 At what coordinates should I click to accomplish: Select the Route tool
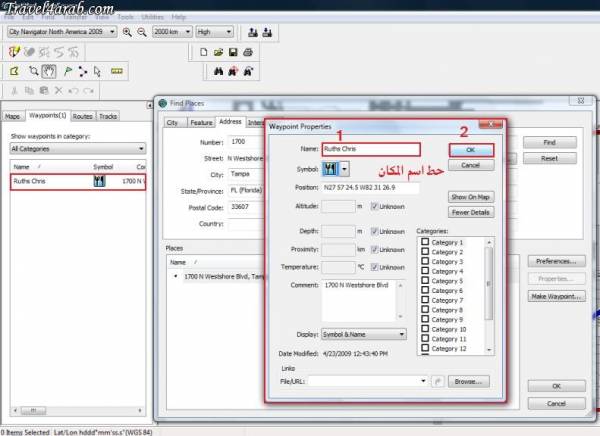coord(82,71)
